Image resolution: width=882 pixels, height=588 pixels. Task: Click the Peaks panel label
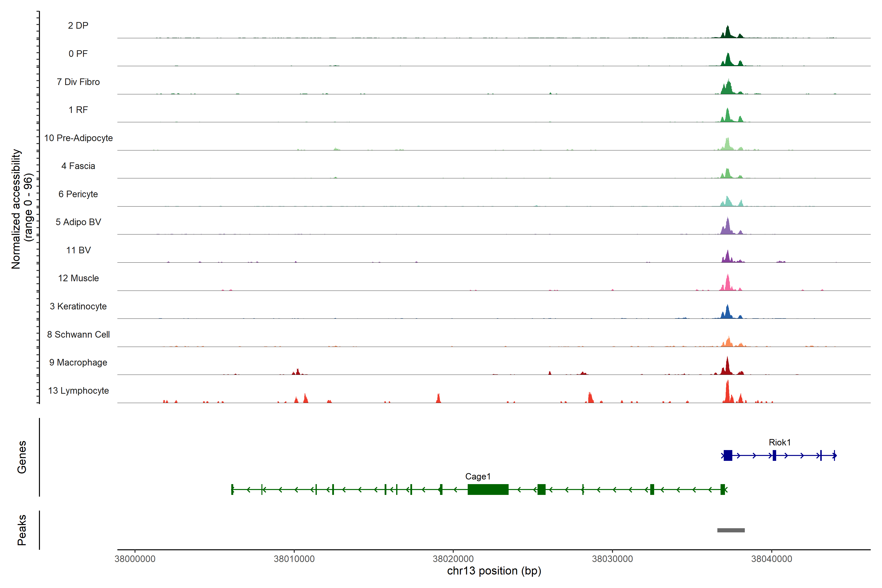coord(22,530)
